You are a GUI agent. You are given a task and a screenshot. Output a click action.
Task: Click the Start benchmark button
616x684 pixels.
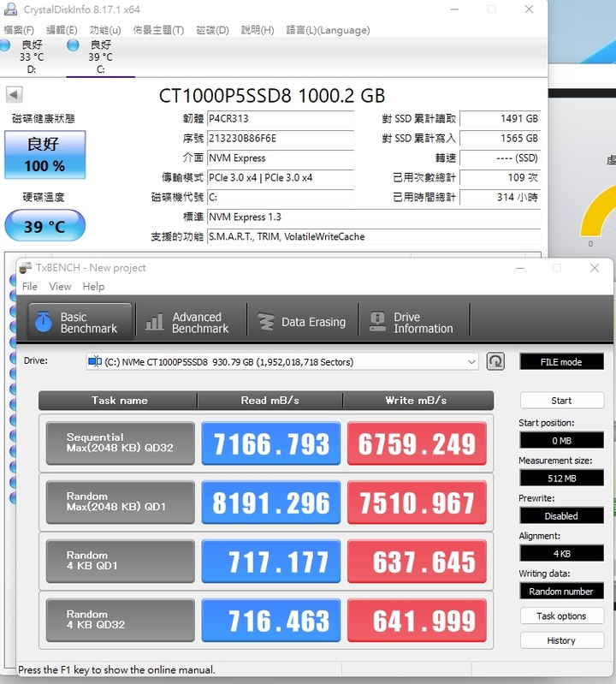point(561,400)
